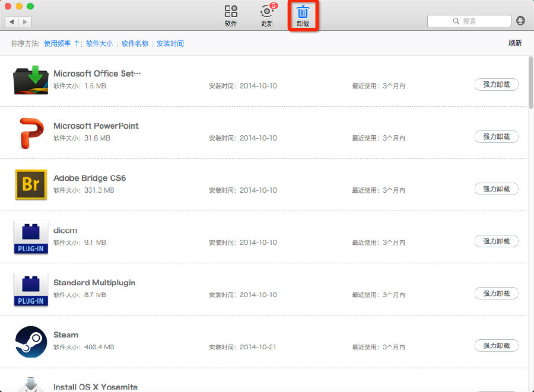
Task: Click the Microsoft PowerPoint app icon
Action: pyautogui.click(x=30, y=133)
